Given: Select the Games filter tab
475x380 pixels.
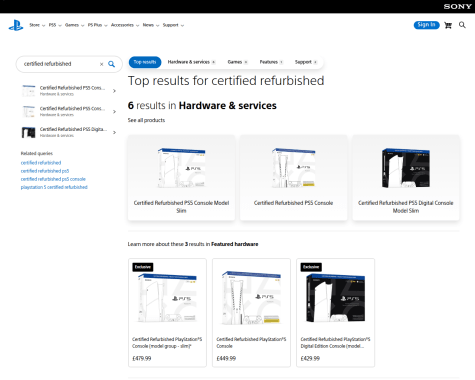Looking at the screenshot, I should [x=237, y=62].
